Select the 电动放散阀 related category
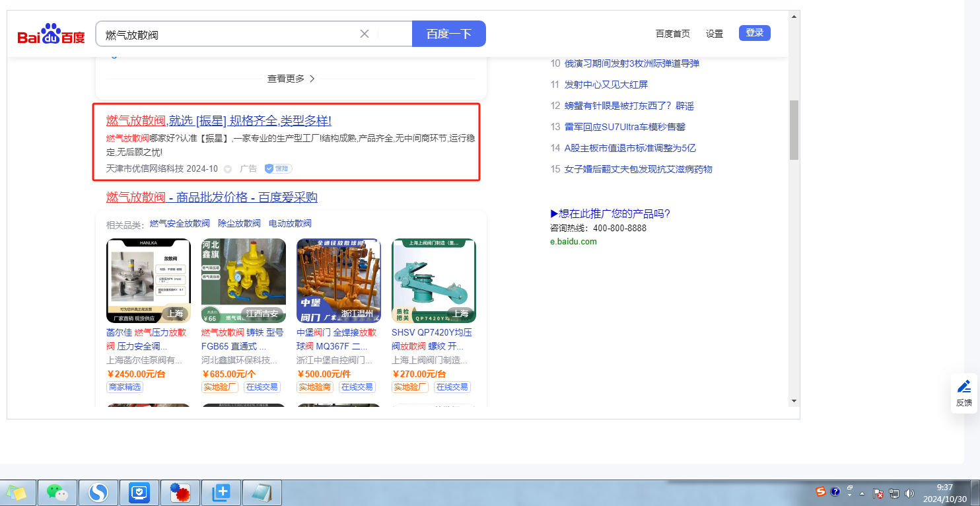Image resolution: width=980 pixels, height=506 pixels. (x=290, y=223)
